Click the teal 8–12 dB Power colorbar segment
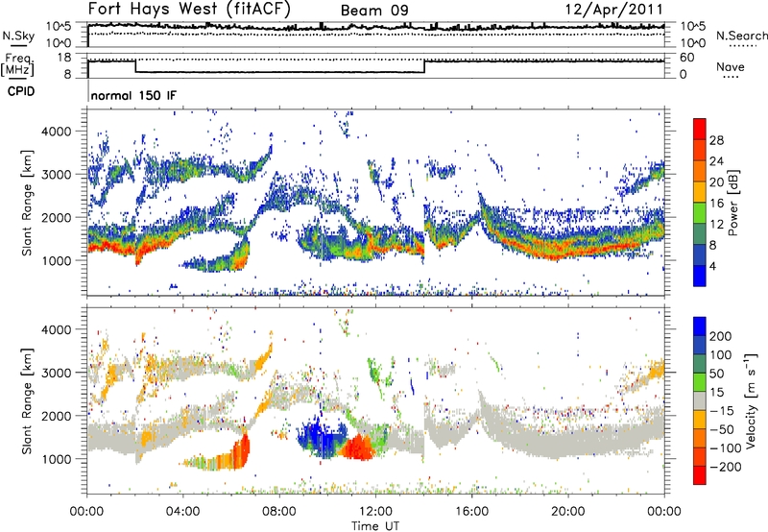 [x=700, y=234]
